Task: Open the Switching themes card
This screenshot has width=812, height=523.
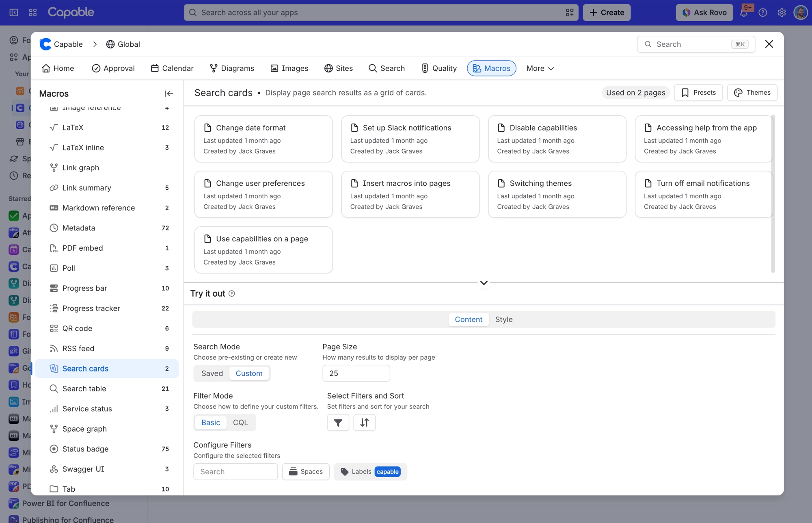Action: click(x=557, y=194)
